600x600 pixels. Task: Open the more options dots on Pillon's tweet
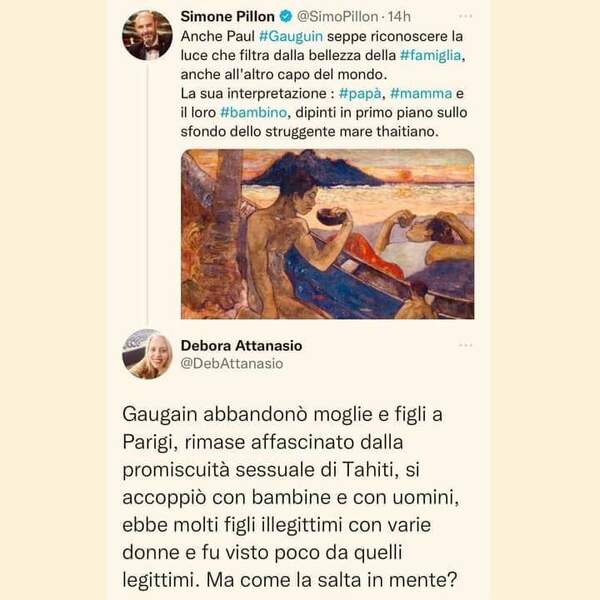[x=465, y=16]
